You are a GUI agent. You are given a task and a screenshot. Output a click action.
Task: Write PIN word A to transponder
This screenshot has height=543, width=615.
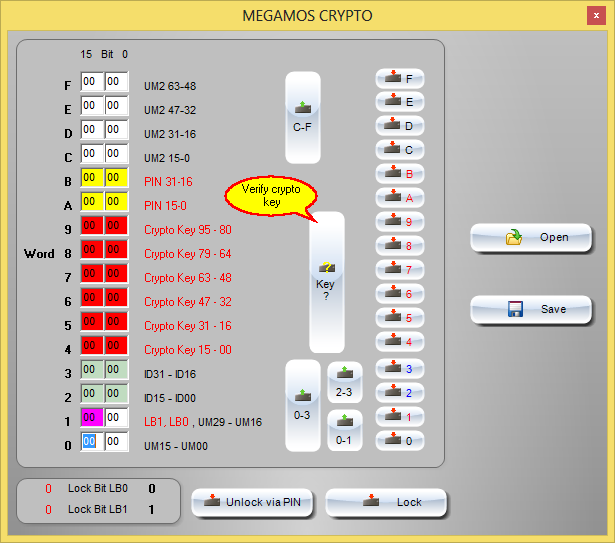(x=400, y=198)
